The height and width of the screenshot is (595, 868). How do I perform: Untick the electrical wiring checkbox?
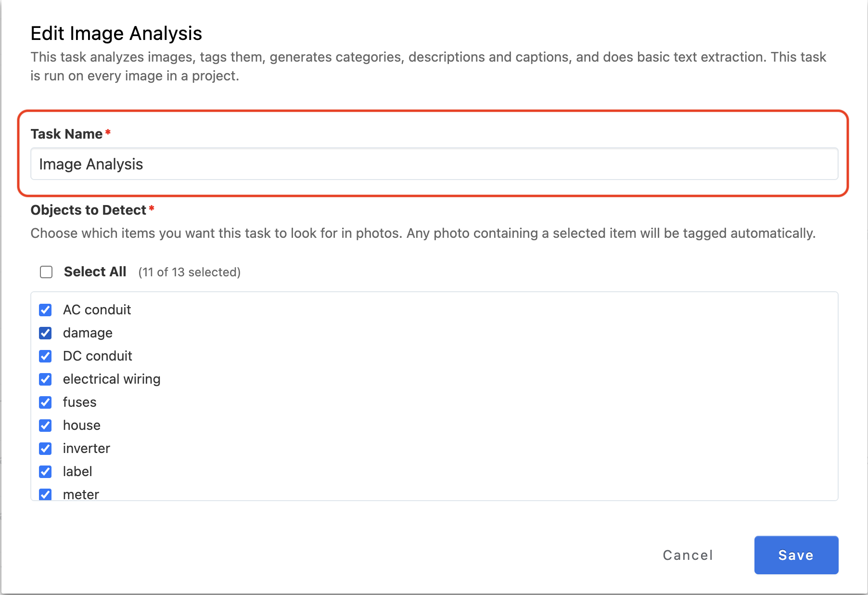(46, 379)
